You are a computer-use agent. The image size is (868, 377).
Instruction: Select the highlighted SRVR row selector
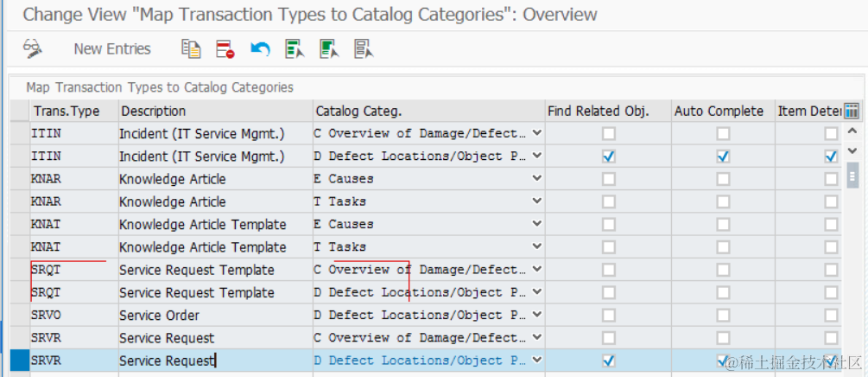[x=19, y=361]
